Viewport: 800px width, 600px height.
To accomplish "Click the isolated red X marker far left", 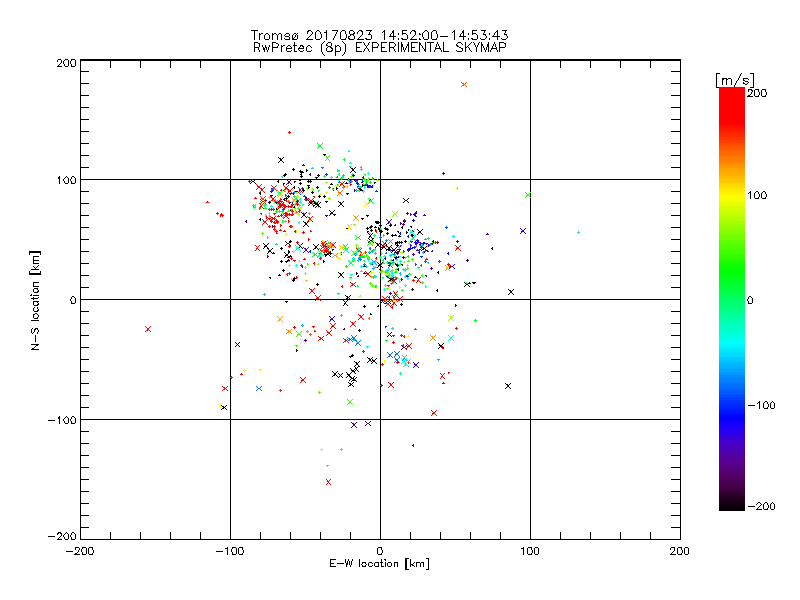I will [x=148, y=329].
